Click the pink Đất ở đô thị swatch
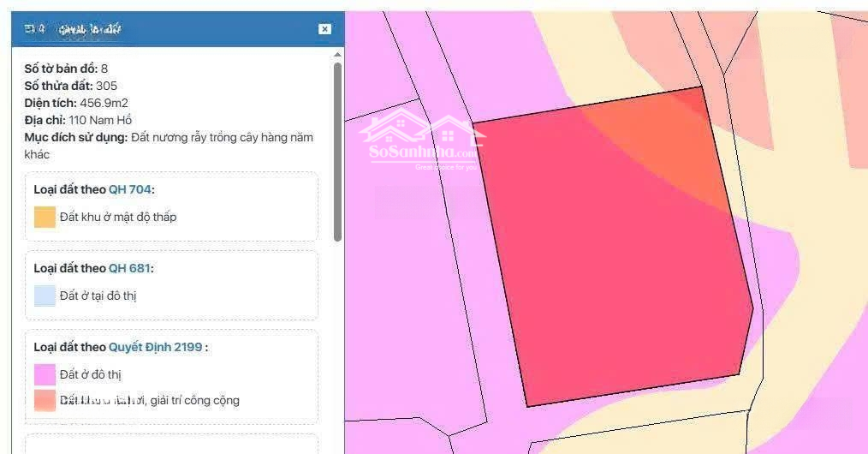The image size is (868, 454). [45, 374]
